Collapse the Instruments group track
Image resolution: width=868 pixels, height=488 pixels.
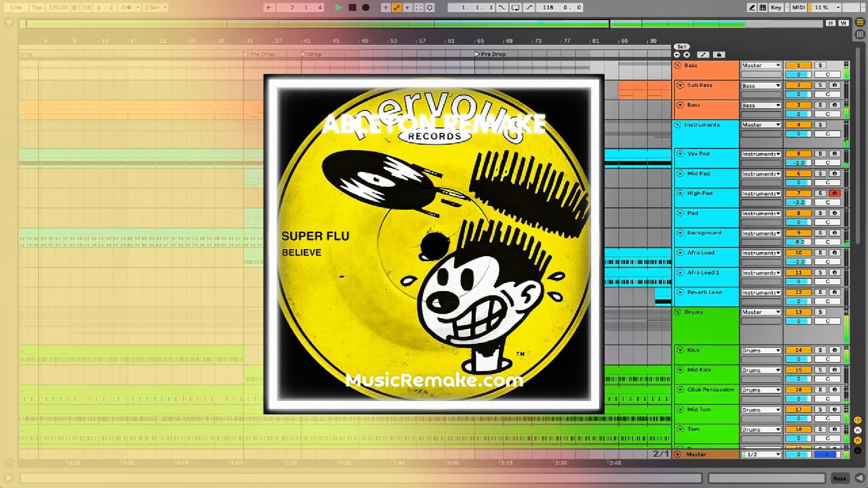pos(677,125)
